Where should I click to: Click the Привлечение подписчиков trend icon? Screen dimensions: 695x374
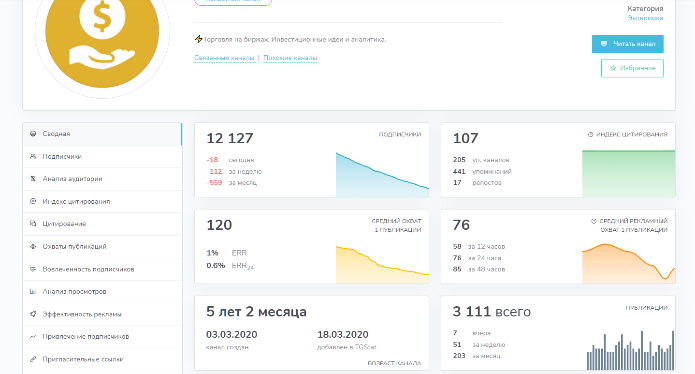click(33, 336)
